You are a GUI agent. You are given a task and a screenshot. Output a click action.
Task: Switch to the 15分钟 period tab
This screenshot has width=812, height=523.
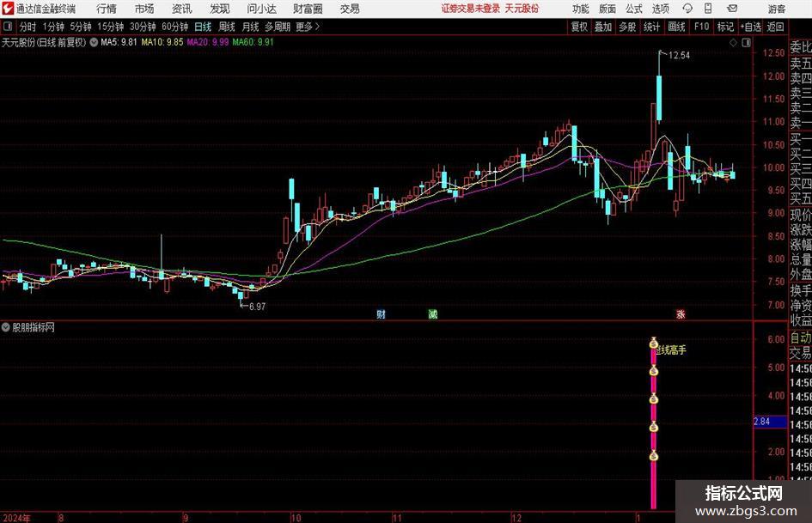tap(110, 27)
